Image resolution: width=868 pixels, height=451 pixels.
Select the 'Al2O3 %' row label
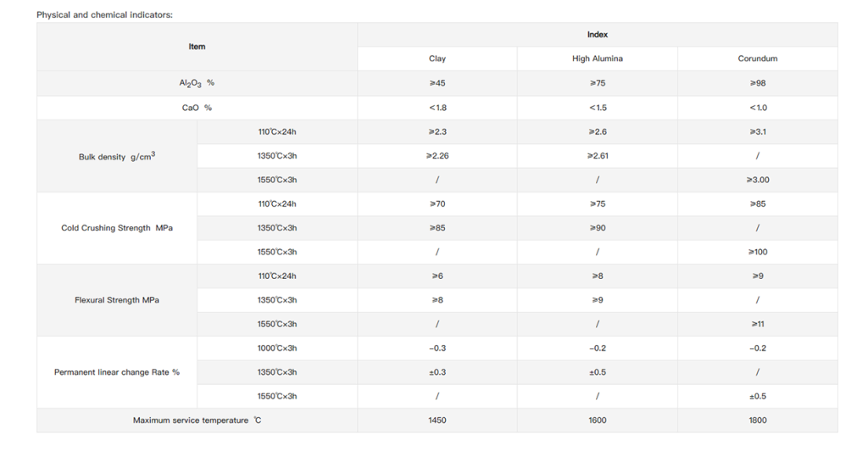click(x=197, y=83)
